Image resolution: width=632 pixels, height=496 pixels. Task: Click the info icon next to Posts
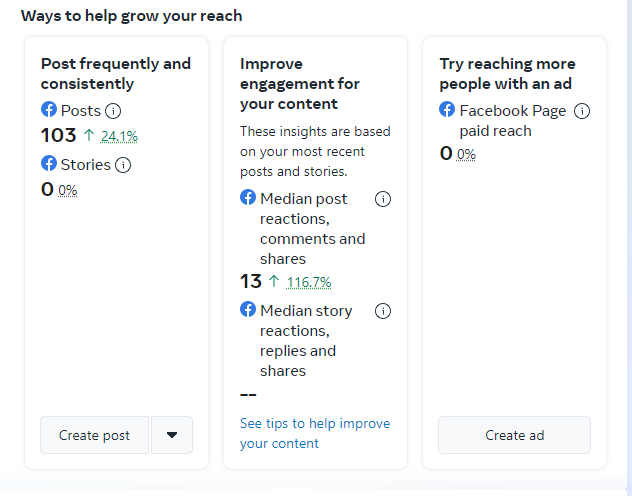tap(114, 111)
